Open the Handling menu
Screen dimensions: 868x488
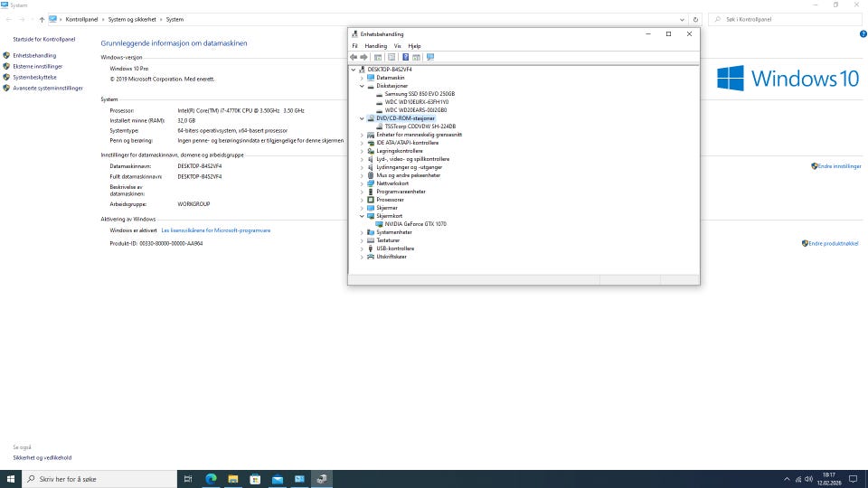(375, 46)
